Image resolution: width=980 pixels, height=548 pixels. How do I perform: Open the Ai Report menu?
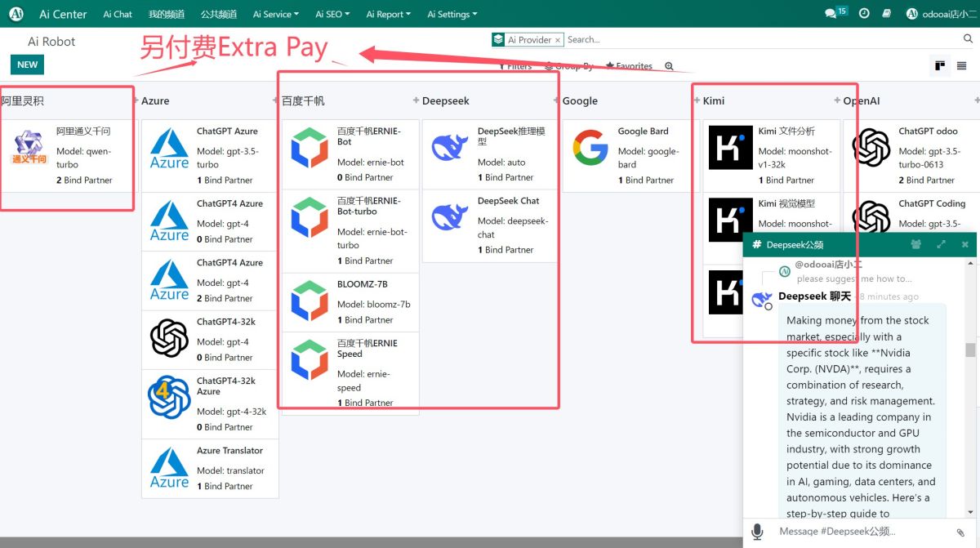(389, 14)
